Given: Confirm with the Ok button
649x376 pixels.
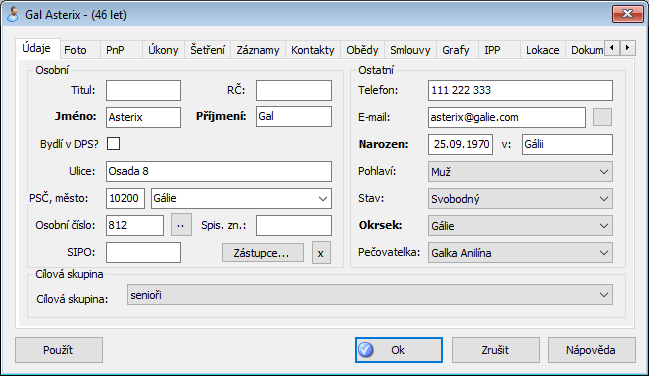Looking at the screenshot, I should point(399,350).
